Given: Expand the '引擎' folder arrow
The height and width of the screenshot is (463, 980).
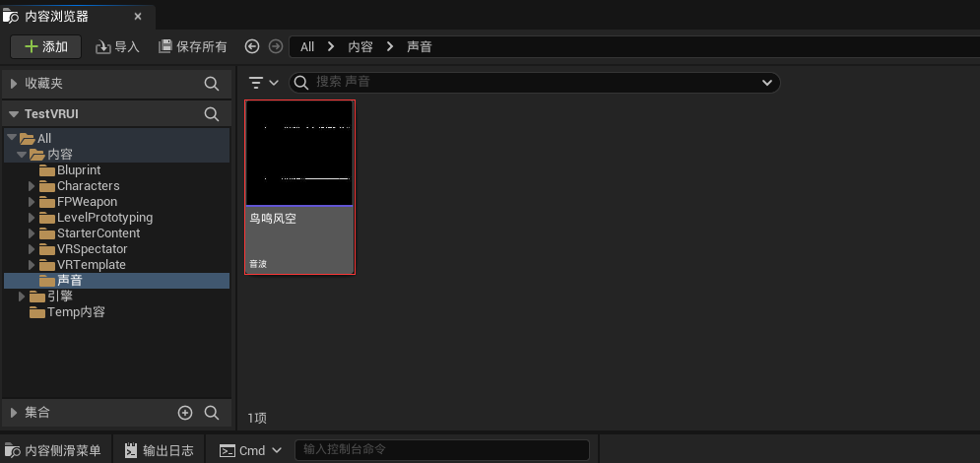Looking at the screenshot, I should click(x=22, y=297).
